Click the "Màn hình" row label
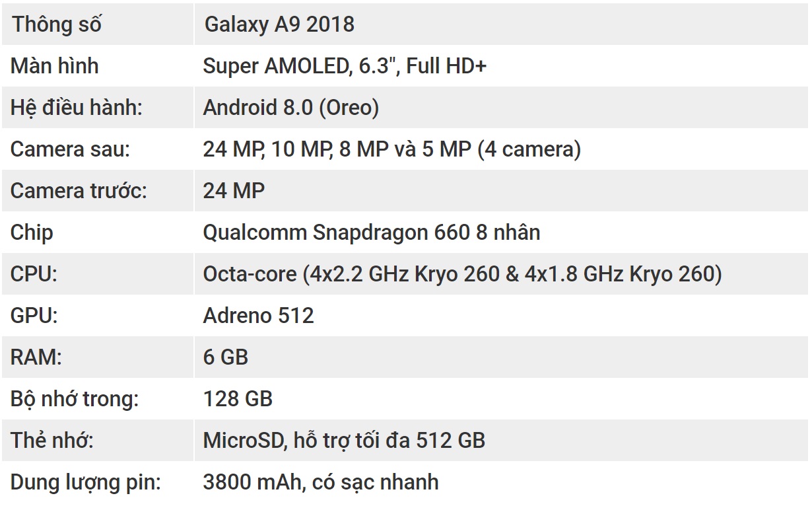The height and width of the screenshot is (506, 812). tap(55, 66)
